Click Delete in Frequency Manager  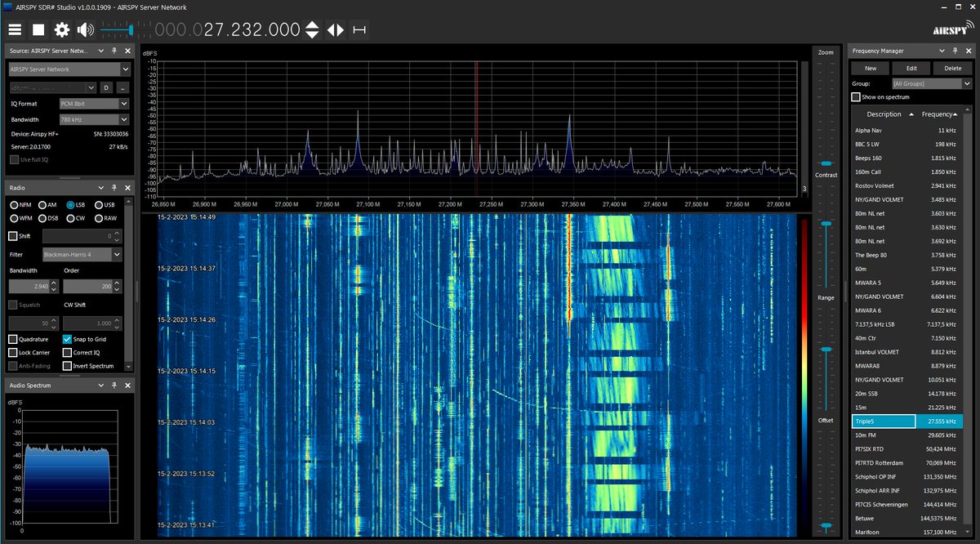click(x=952, y=69)
